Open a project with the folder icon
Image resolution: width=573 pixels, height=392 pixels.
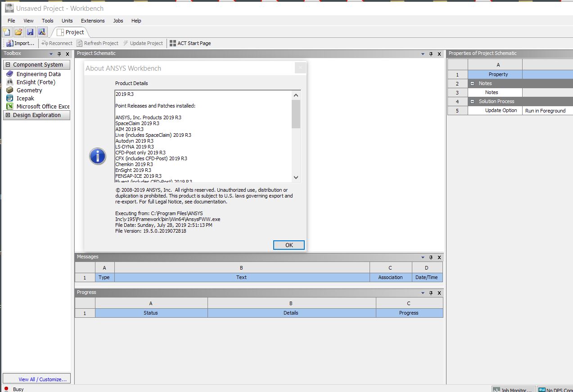[18, 32]
